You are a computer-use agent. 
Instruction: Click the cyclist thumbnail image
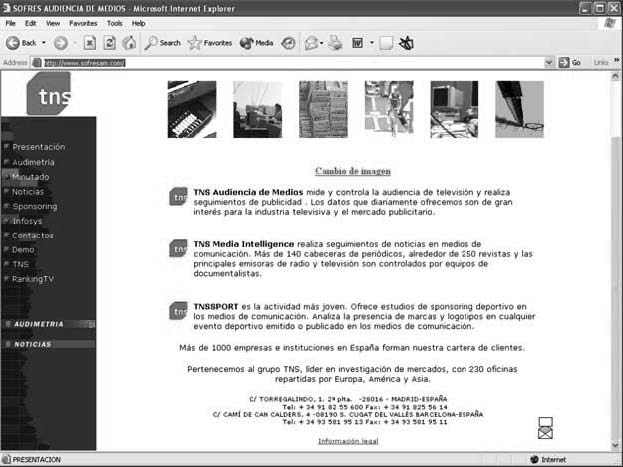coord(389,108)
